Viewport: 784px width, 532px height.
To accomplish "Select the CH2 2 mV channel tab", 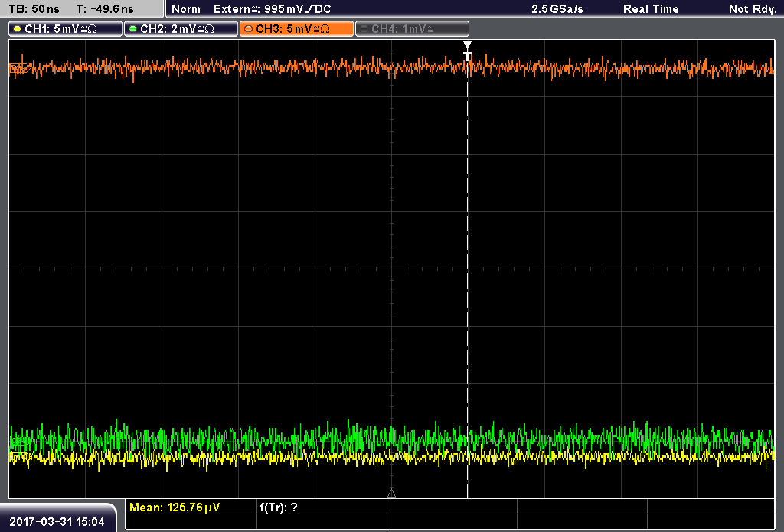I will point(181,29).
